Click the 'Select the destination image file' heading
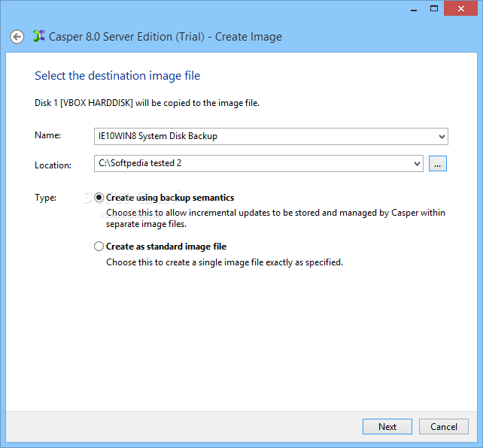 [117, 76]
